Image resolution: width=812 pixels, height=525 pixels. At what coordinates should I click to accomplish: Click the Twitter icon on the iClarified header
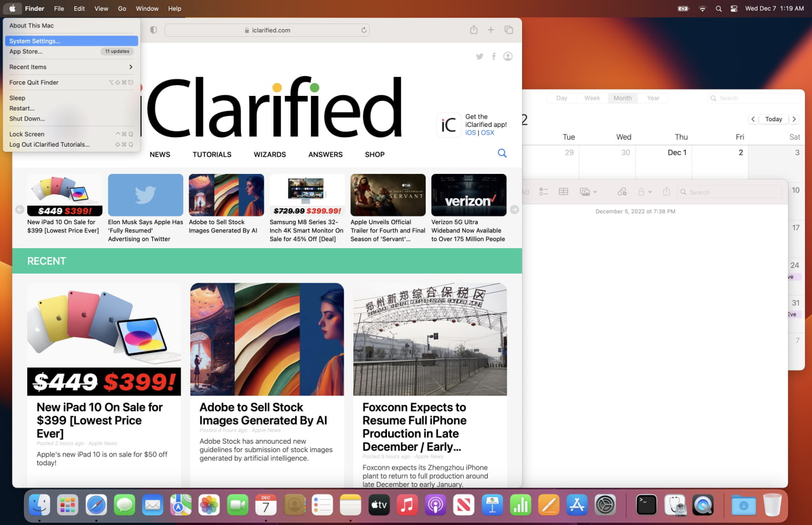pos(480,56)
